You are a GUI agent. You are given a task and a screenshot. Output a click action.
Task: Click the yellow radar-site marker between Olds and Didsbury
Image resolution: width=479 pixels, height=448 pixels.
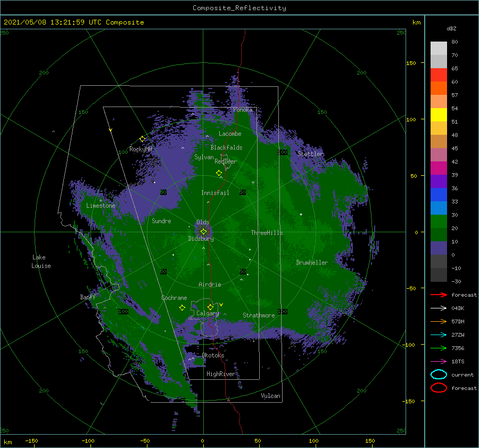[203, 232]
